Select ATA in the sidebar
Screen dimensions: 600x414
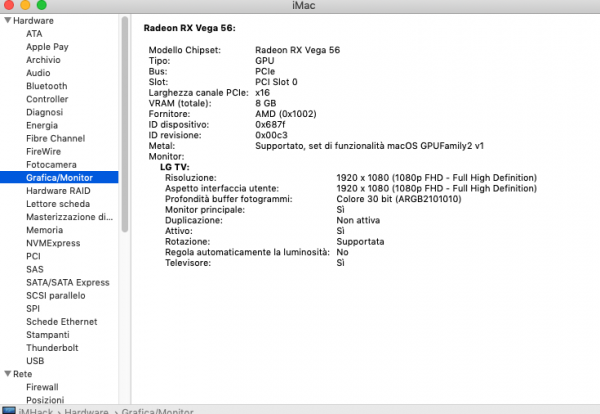(34, 34)
